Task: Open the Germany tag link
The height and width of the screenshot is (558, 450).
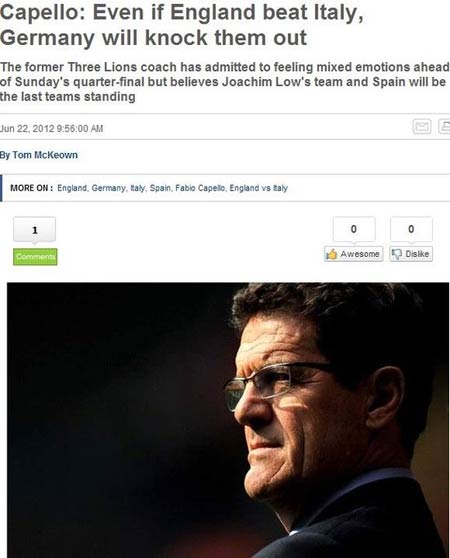Action: coord(108,188)
